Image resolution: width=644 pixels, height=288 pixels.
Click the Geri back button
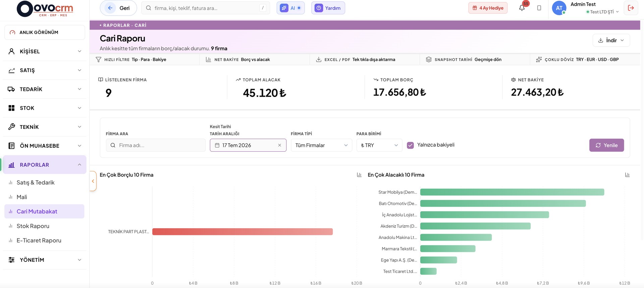(118, 8)
